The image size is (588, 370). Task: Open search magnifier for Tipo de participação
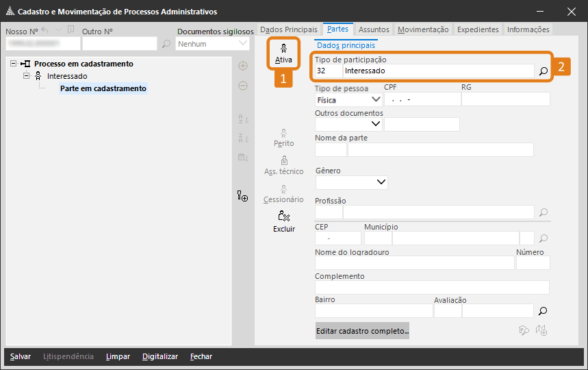(543, 71)
